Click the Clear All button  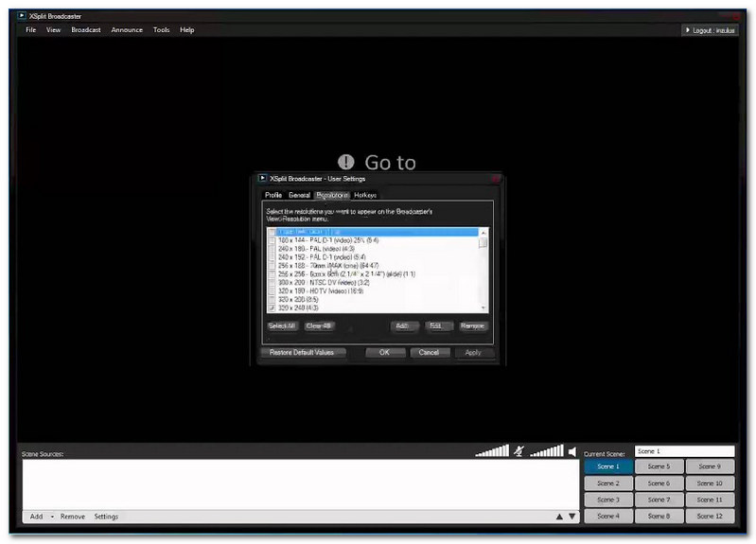pyautogui.click(x=319, y=326)
